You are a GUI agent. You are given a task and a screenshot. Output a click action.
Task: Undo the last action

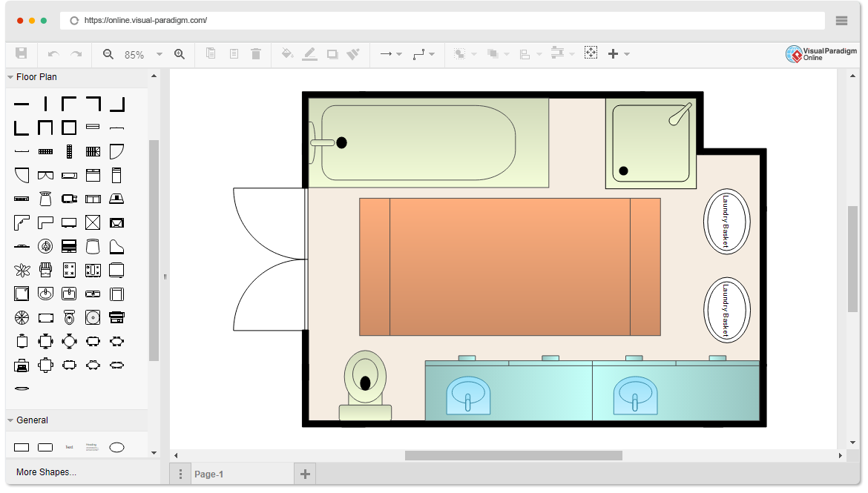[x=53, y=53]
